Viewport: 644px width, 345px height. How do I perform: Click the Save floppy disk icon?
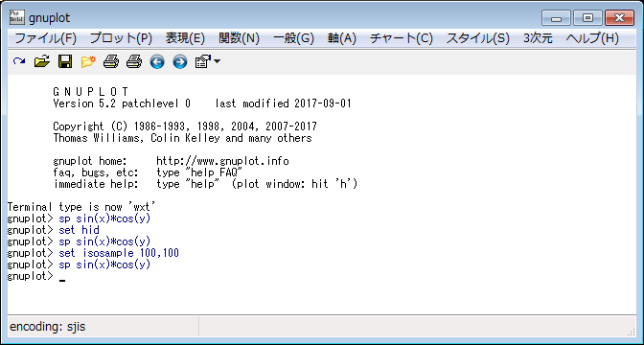click(x=65, y=62)
